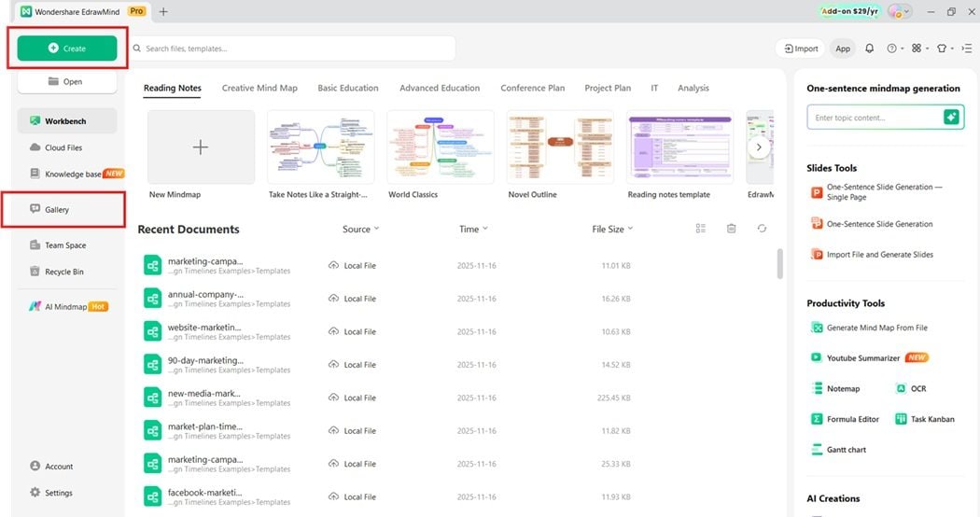Open World Classics template
980x517 pixels.
point(441,147)
